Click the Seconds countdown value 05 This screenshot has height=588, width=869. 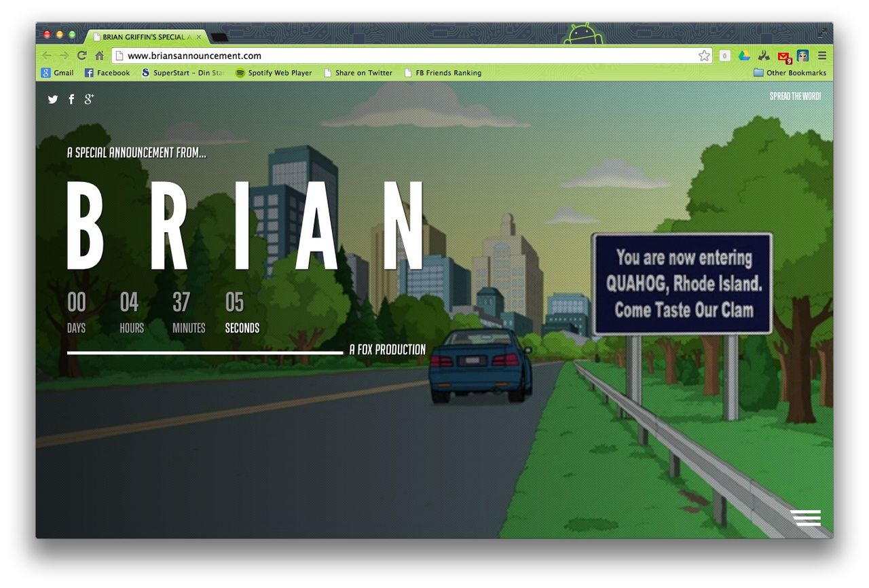click(x=234, y=302)
